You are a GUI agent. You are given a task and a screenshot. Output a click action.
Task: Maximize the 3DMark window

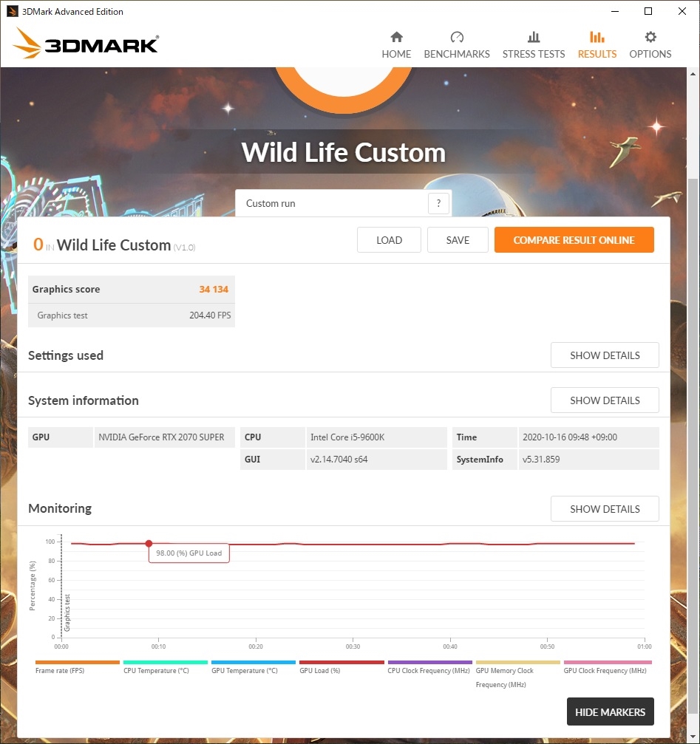point(648,11)
